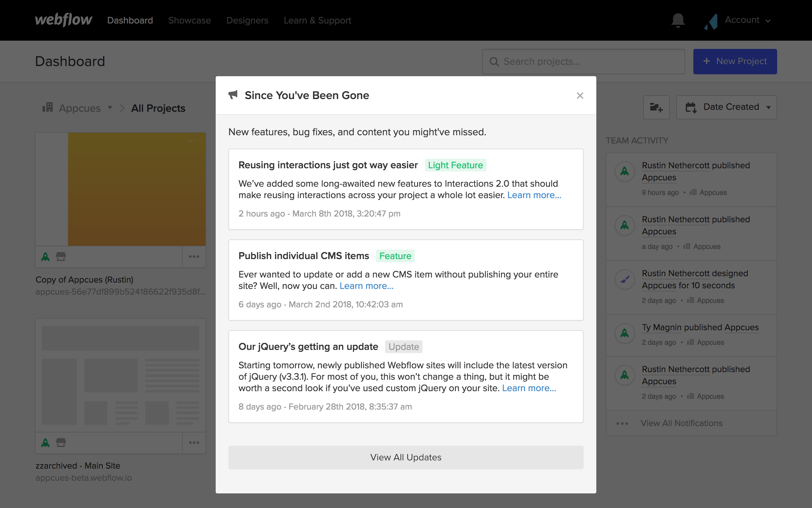Click the Light Feature tag
This screenshot has width=812, height=508.
pos(455,165)
